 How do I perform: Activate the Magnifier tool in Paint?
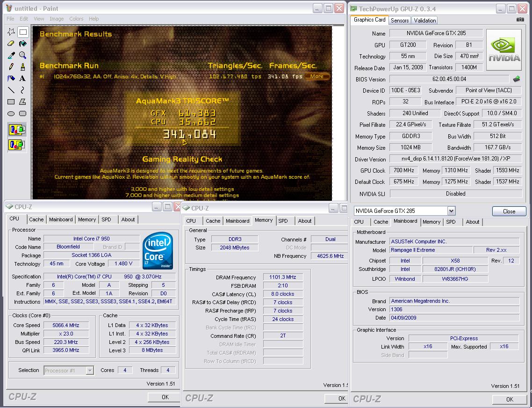point(23,55)
